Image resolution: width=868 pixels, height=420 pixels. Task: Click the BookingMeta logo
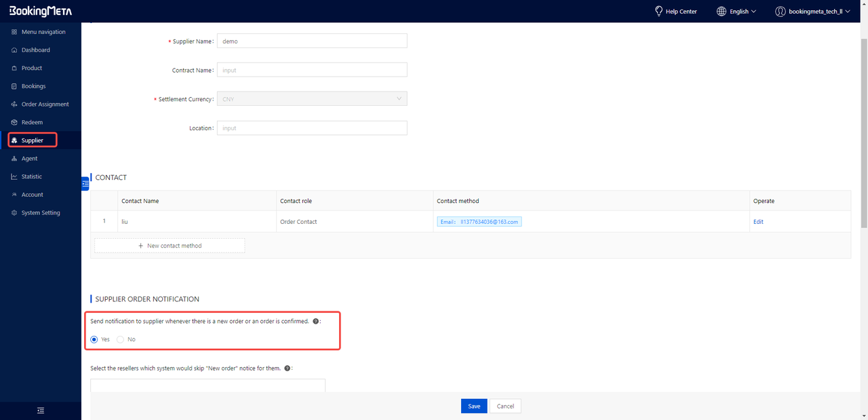point(40,12)
